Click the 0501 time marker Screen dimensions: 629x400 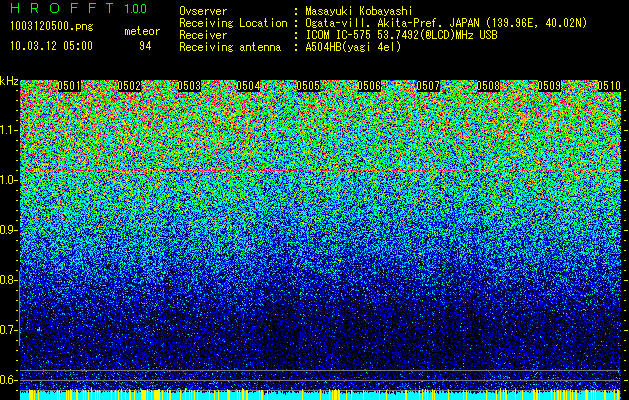click(x=69, y=86)
